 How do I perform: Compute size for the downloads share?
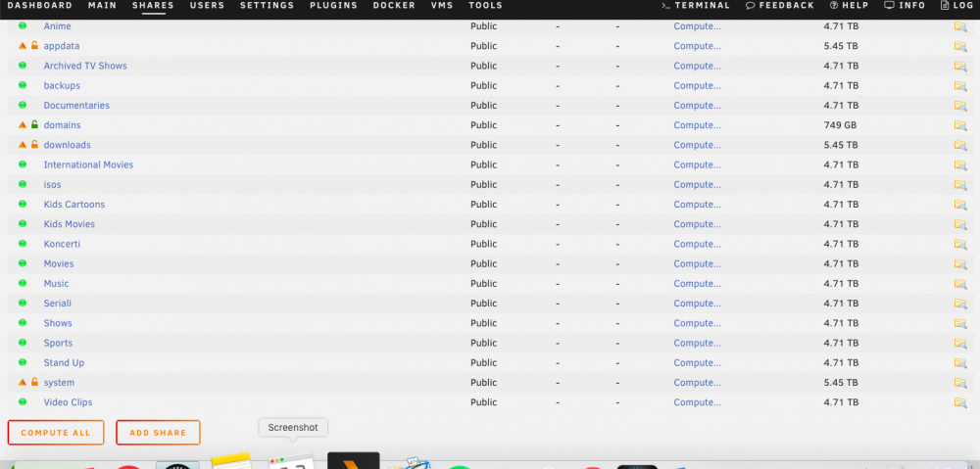click(x=697, y=145)
